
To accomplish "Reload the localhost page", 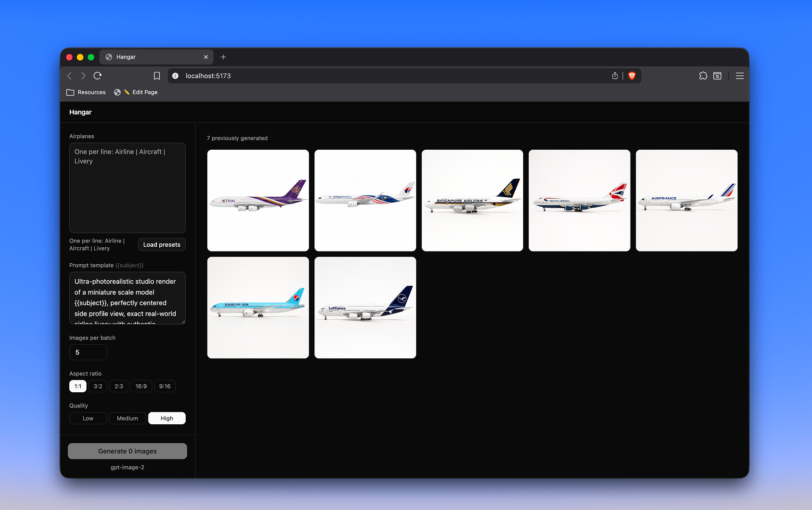I will click(x=98, y=76).
